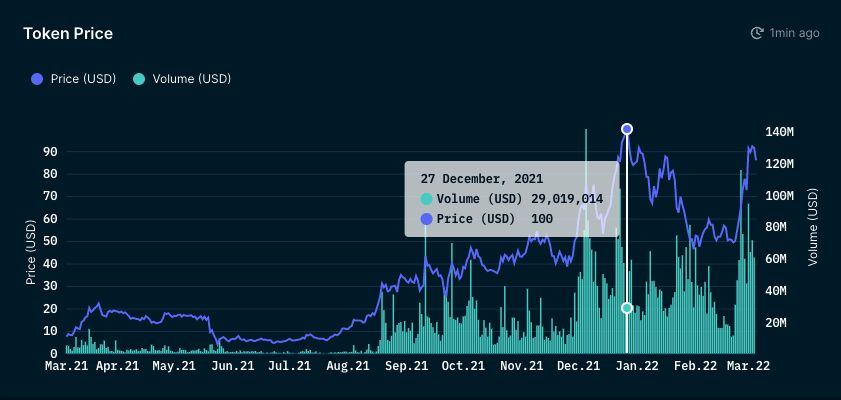841x400 pixels.
Task: Click the '1min ago' refresh text
Action: (794, 33)
